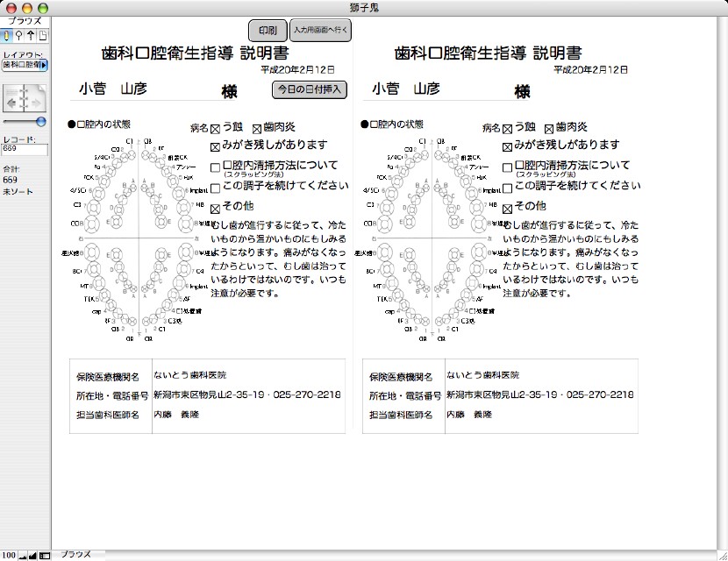Open Preview mode with the page icon
The height and width of the screenshot is (561, 728).
coord(43,35)
